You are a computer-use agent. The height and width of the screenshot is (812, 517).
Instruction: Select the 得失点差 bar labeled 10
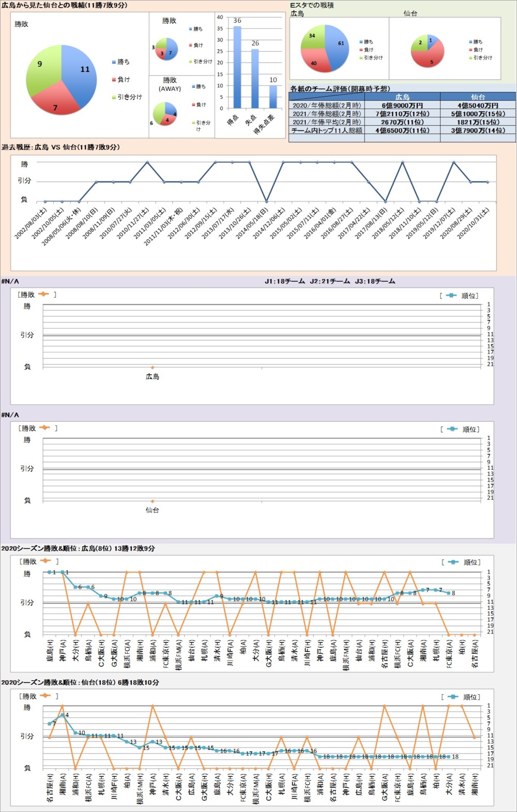pos(273,97)
